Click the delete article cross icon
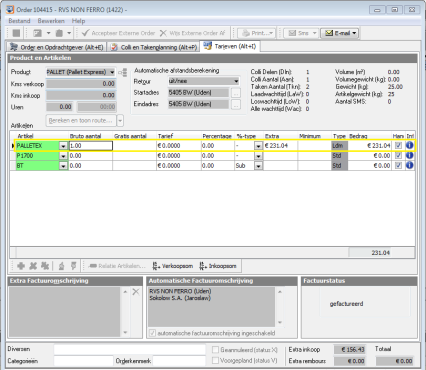 point(33,266)
